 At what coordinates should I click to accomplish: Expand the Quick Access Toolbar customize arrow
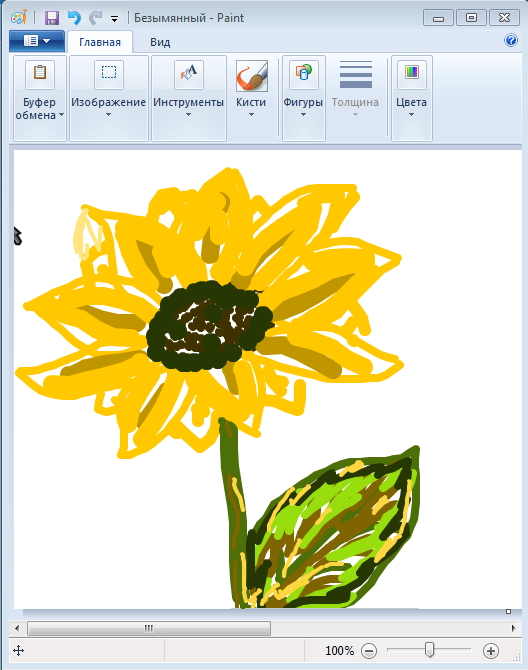tap(114, 19)
